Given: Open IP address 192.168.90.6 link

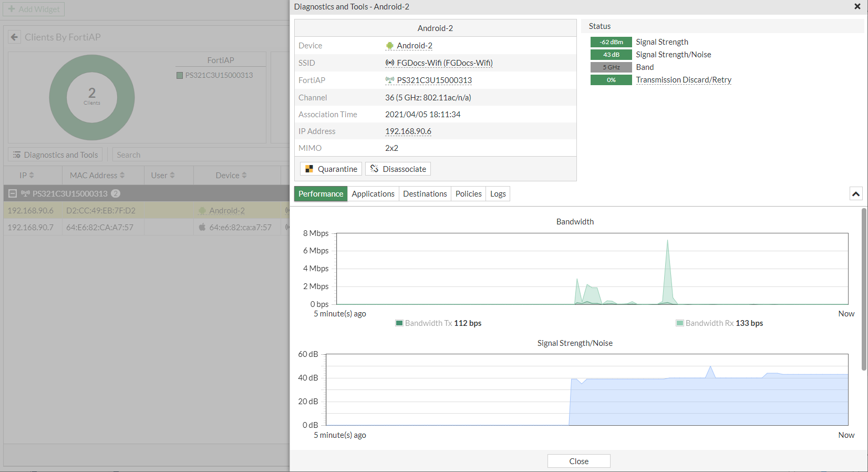Looking at the screenshot, I should coord(408,131).
